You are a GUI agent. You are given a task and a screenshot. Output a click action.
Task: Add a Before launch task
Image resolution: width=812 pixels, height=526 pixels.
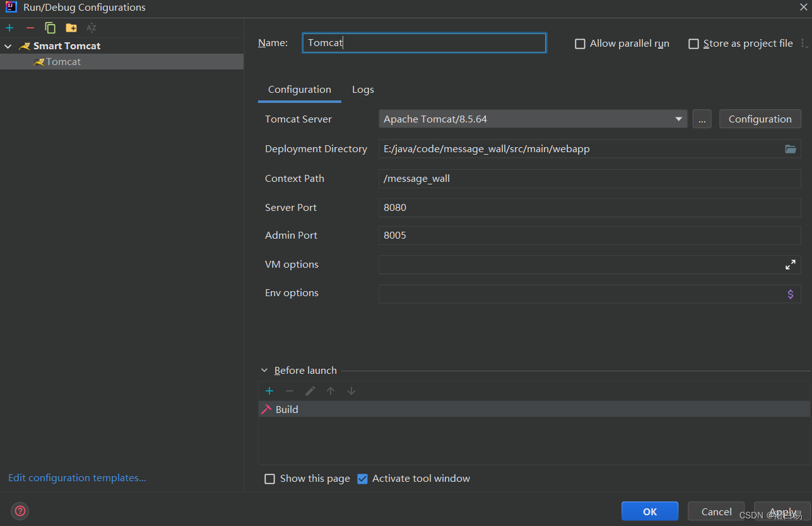click(x=269, y=391)
